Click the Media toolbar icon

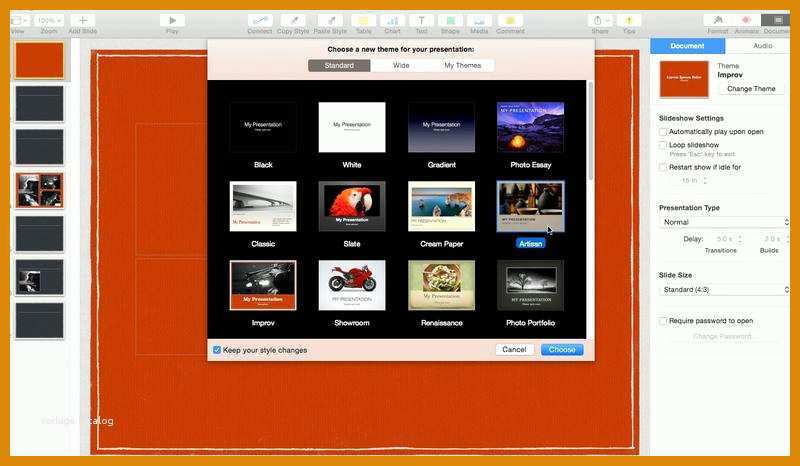pyautogui.click(x=479, y=20)
